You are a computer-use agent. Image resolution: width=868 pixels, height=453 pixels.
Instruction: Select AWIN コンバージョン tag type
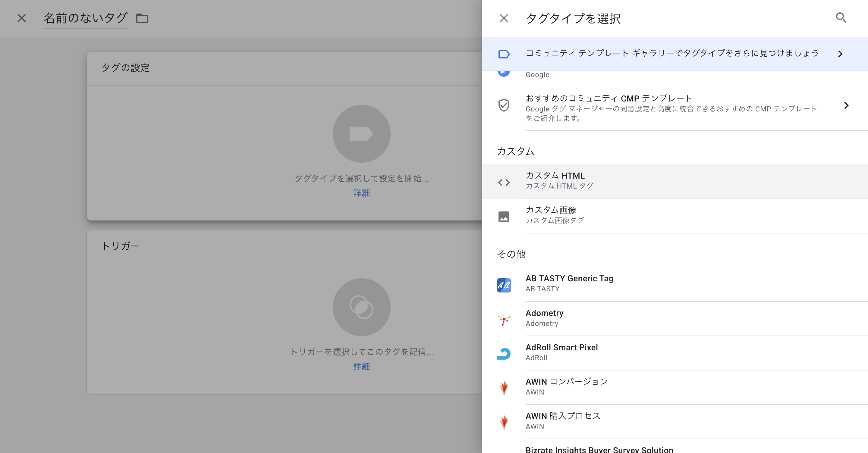[675, 387]
